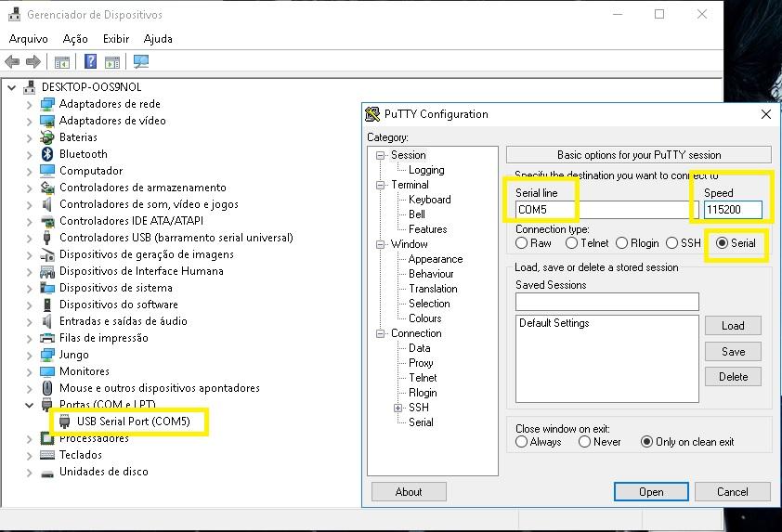The image size is (782, 532).
Task: Click the Serial line input field
Action: point(594,210)
